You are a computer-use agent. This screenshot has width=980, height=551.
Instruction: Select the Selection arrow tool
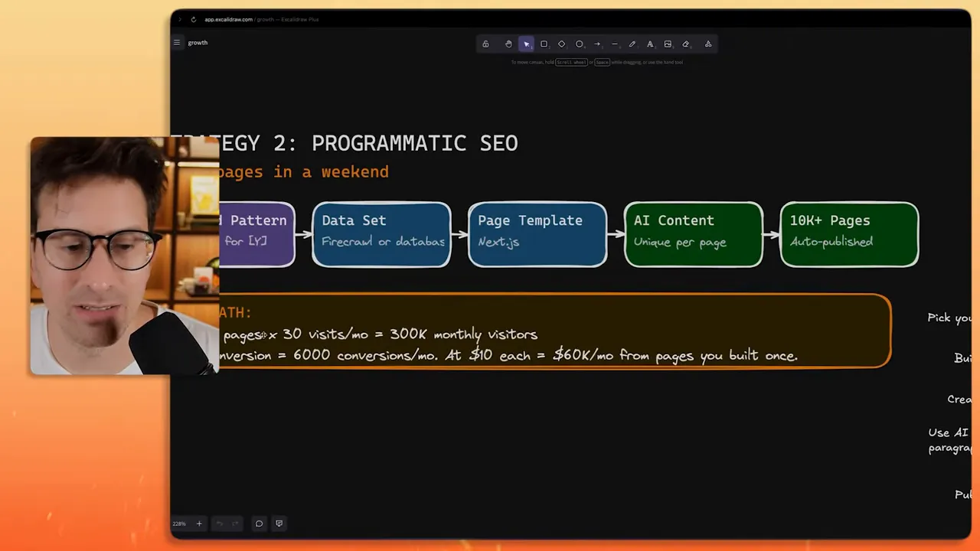526,44
